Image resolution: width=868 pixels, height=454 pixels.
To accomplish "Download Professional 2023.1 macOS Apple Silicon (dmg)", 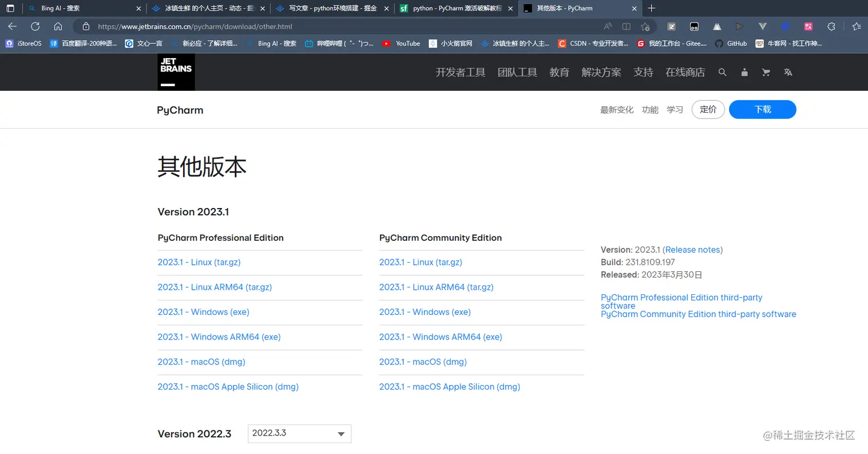I will coord(228,387).
